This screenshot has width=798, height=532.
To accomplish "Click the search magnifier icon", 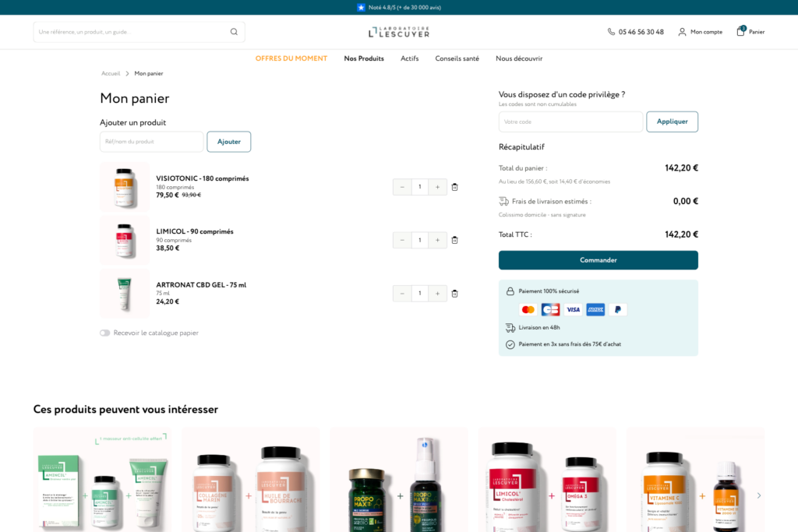I will [x=234, y=31].
